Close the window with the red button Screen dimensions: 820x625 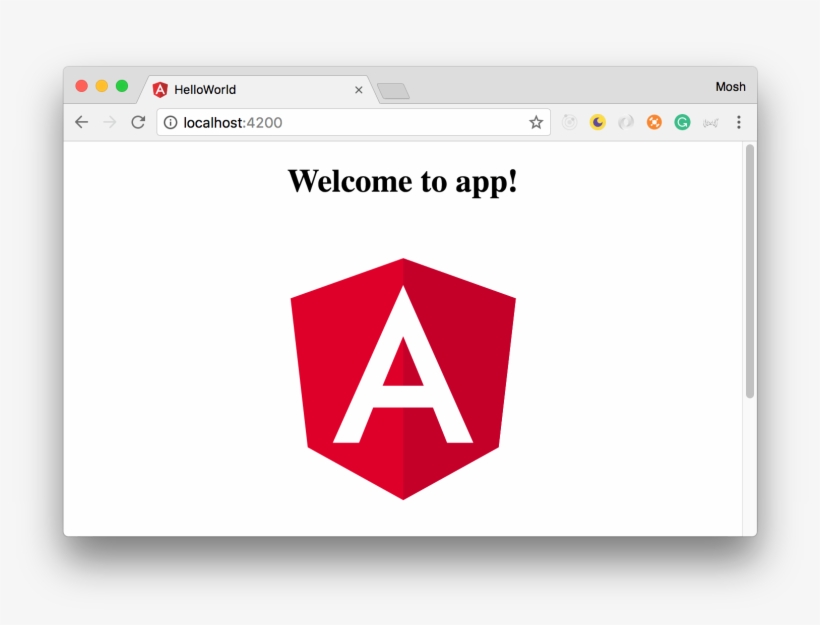82,86
